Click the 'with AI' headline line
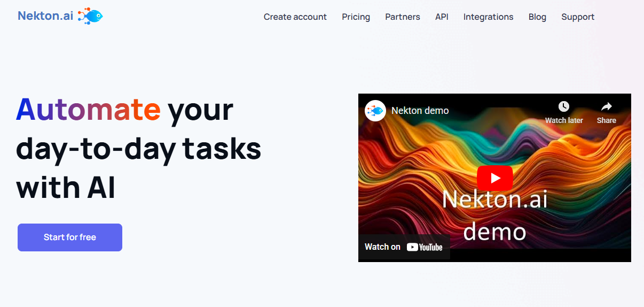Viewport: 644px width, 307px height. [x=66, y=188]
